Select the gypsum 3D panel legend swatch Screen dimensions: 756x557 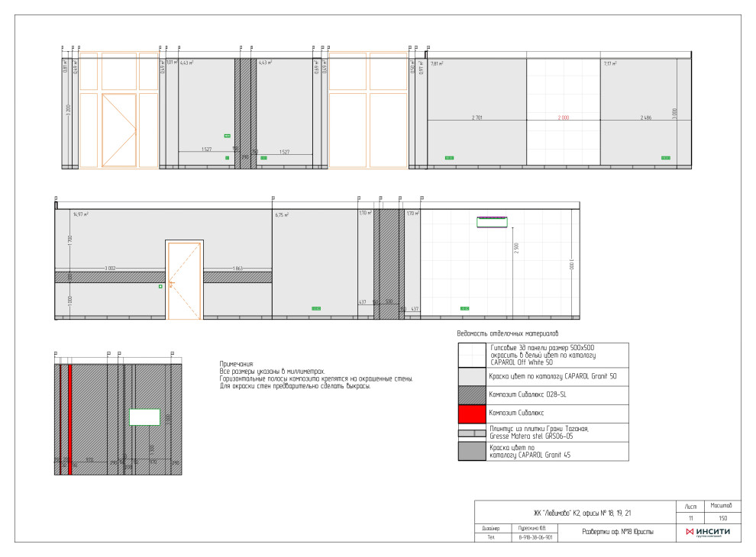471,355
